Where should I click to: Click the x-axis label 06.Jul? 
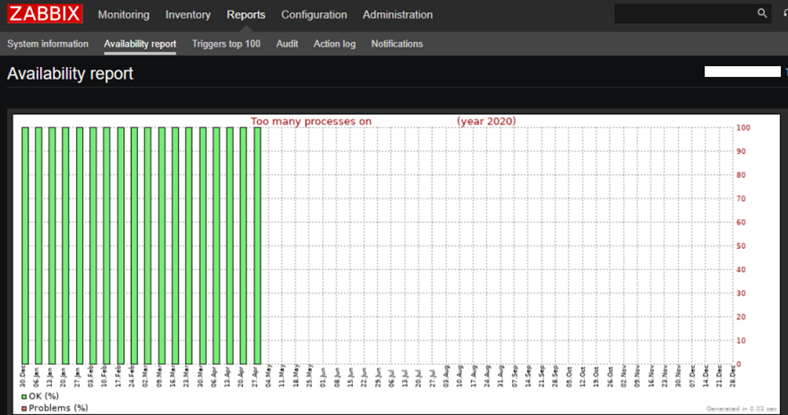[x=391, y=376]
